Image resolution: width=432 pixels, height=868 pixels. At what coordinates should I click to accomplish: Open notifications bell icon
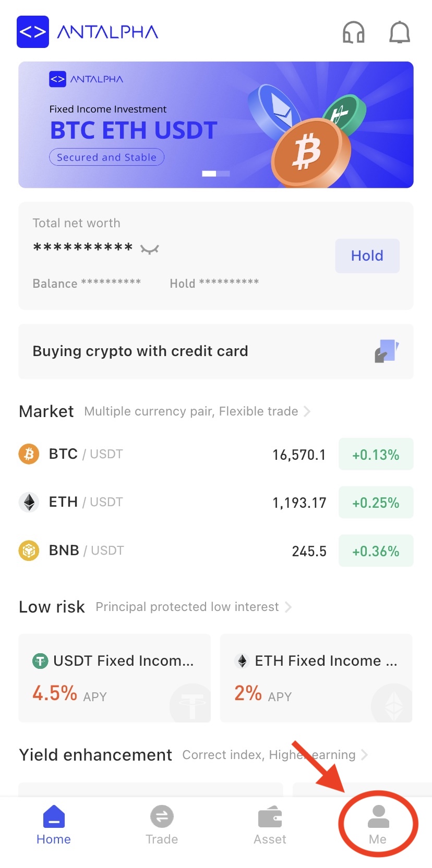point(400,32)
